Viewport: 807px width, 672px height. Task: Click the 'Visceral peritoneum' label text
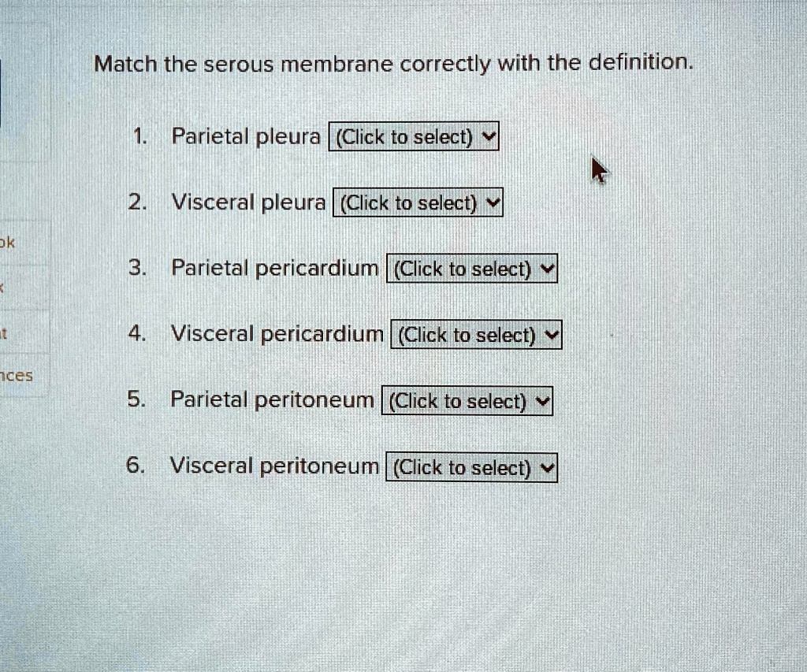point(275,466)
